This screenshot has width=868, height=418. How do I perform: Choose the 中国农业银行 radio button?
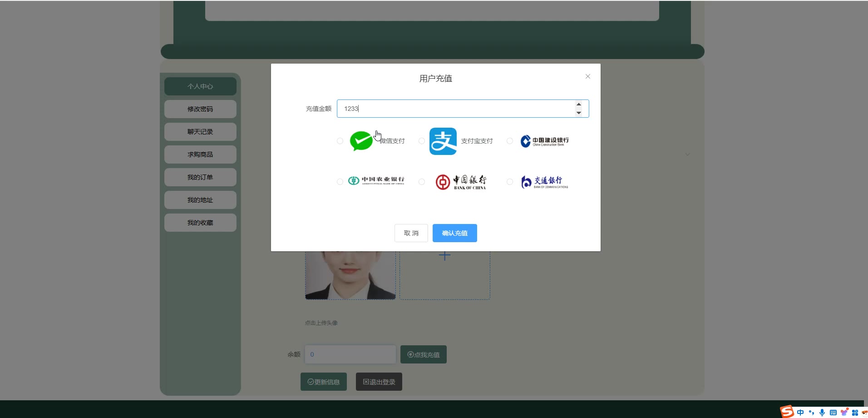340,182
